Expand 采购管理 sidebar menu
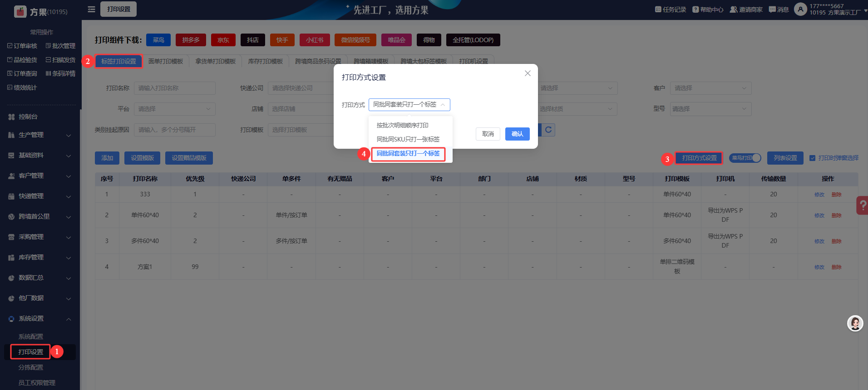Image resolution: width=868 pixels, height=390 pixels. pos(40,237)
